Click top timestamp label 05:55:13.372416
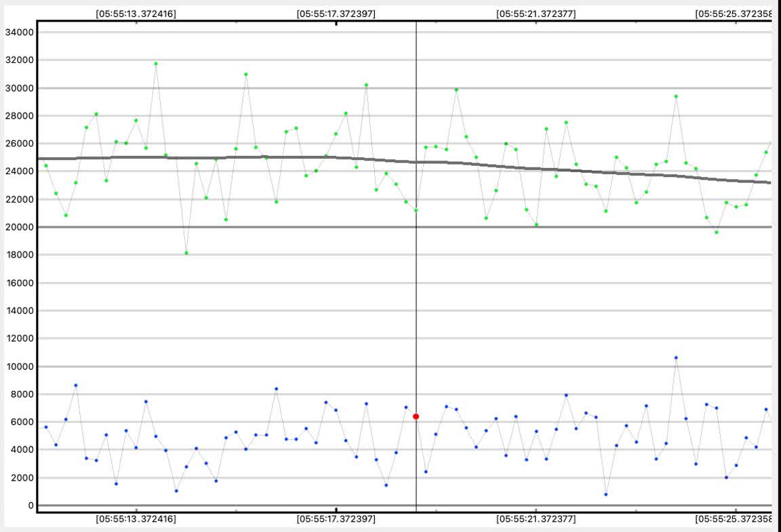 (136, 13)
